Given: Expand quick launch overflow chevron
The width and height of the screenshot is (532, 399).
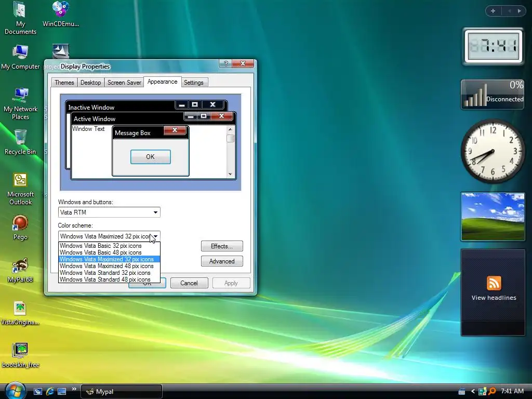Looking at the screenshot, I should 74,389.
